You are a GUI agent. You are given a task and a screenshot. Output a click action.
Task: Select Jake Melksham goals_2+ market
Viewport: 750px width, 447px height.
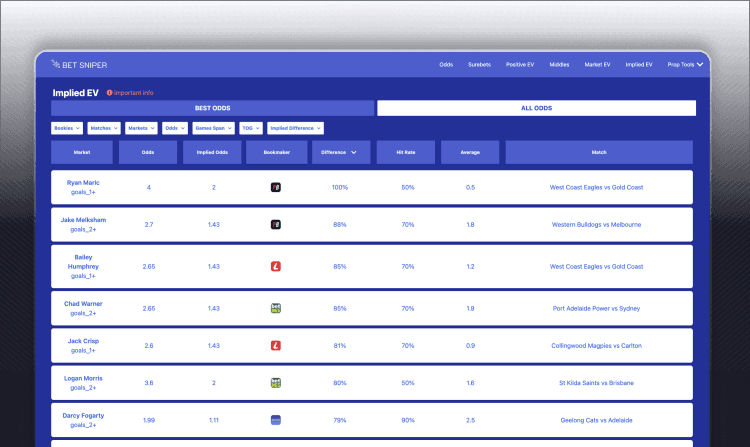(x=83, y=225)
